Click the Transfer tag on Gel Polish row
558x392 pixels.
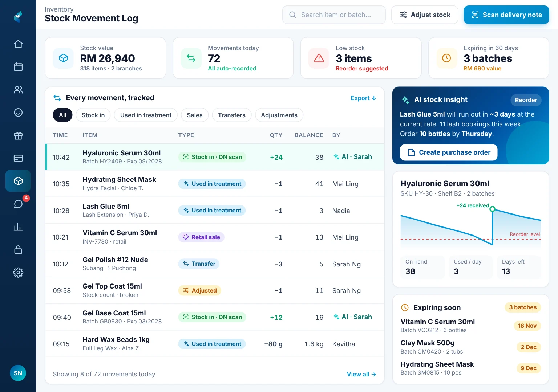[x=199, y=264]
